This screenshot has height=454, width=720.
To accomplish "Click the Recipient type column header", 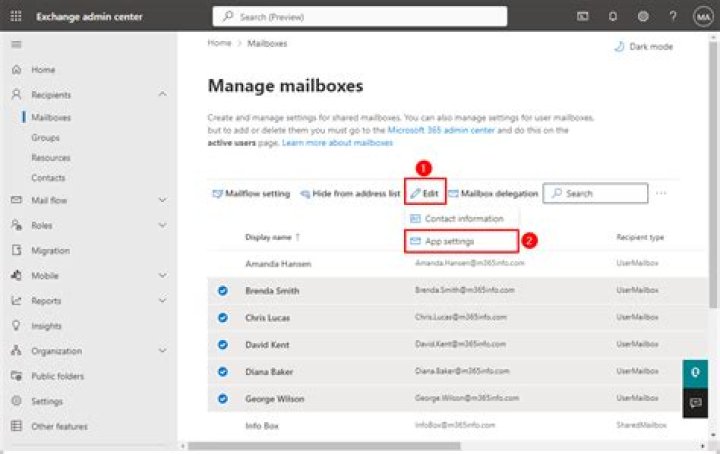I will pyautogui.click(x=640, y=237).
